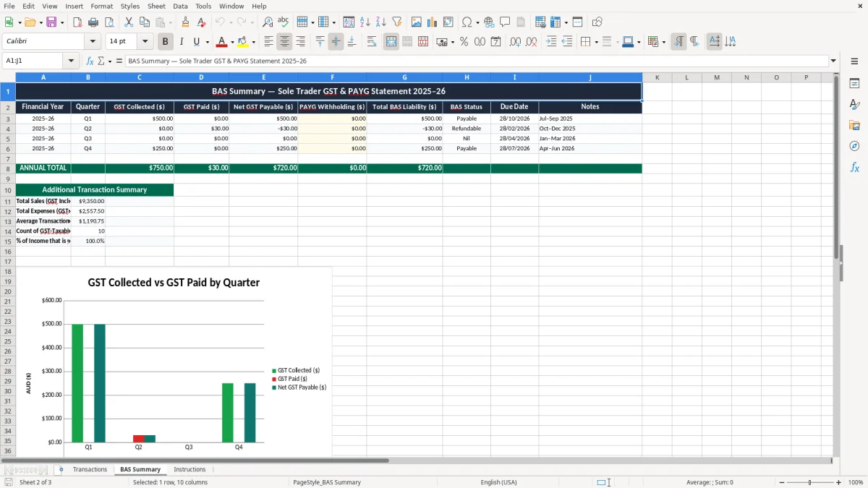
Task: Clear direct formatting icon
Action: pyautogui.click(x=201, y=22)
